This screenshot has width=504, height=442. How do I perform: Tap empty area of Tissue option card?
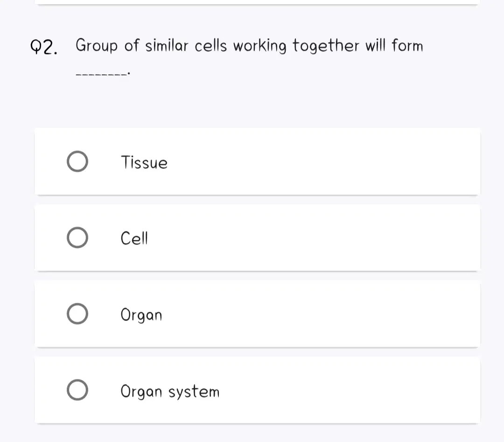(x=322, y=161)
